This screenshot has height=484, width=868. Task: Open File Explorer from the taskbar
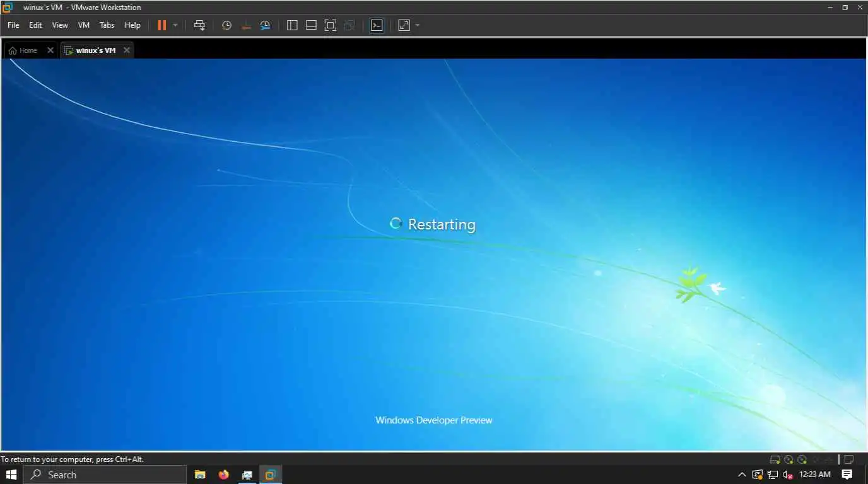tap(200, 475)
